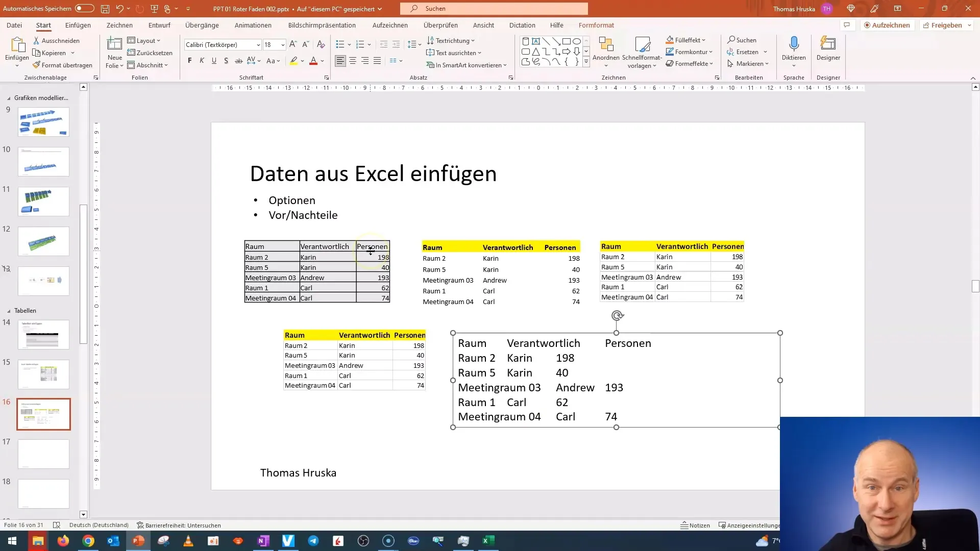Toggle italic formatting (K)

tap(202, 61)
